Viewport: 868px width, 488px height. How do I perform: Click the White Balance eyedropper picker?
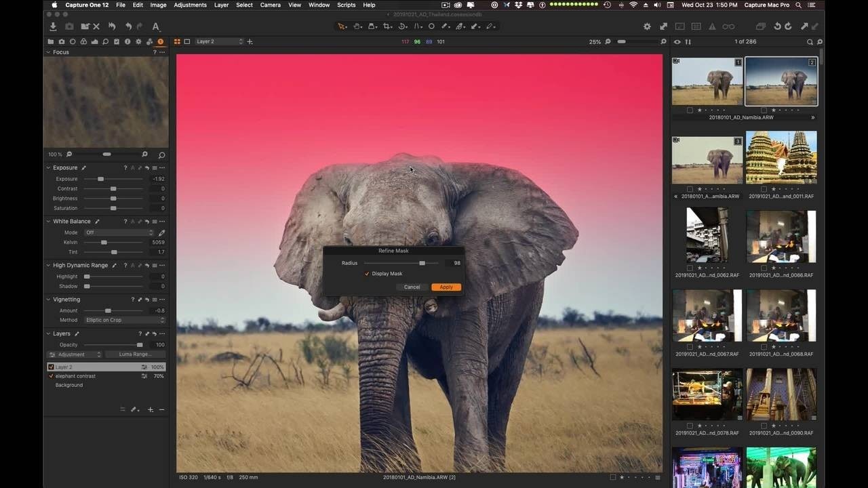[x=161, y=232]
